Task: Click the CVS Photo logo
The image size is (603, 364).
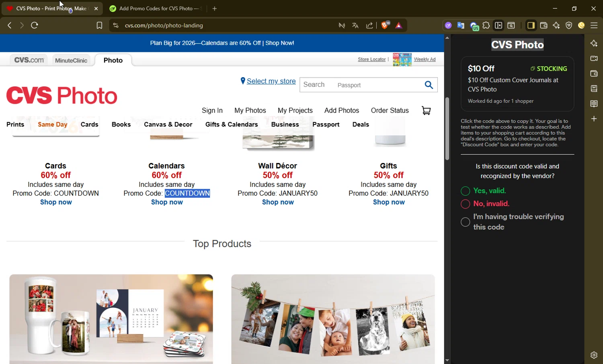Action: pos(62,96)
